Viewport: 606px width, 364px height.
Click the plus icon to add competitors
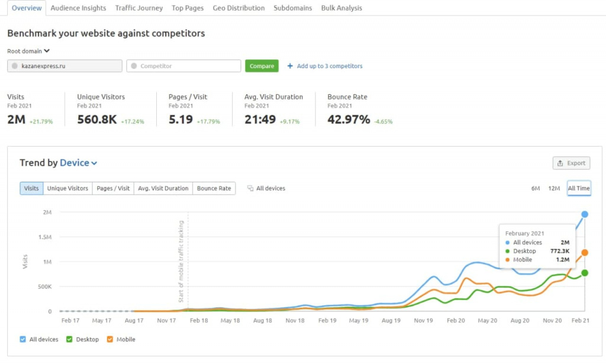290,66
